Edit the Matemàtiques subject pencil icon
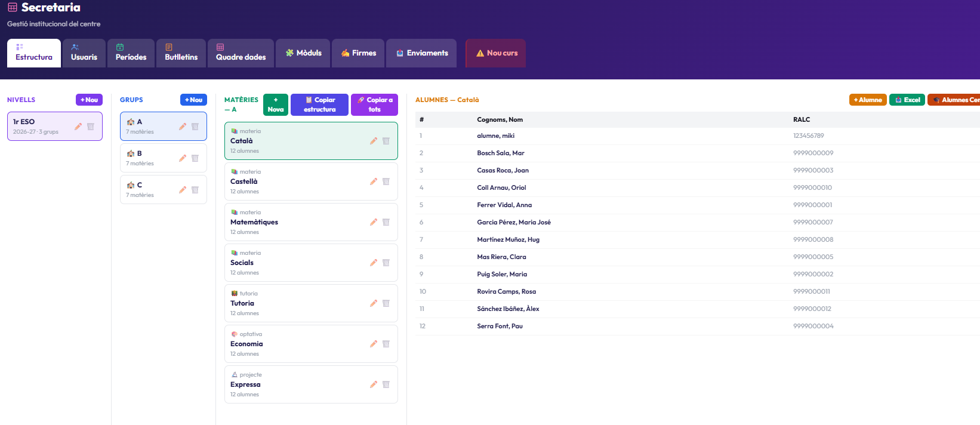This screenshot has height=425, width=980. coord(374,222)
